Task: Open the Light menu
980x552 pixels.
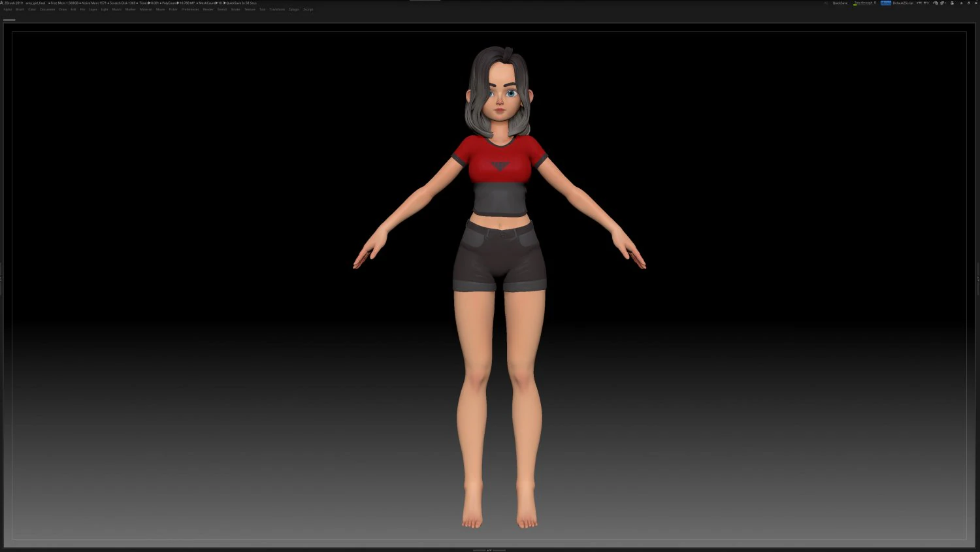Action: [105, 9]
